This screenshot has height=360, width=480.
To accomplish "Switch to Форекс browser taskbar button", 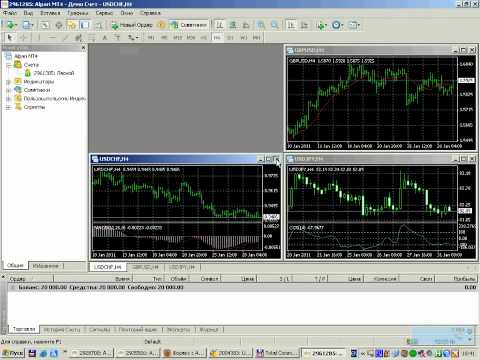I will [x=184, y=353].
